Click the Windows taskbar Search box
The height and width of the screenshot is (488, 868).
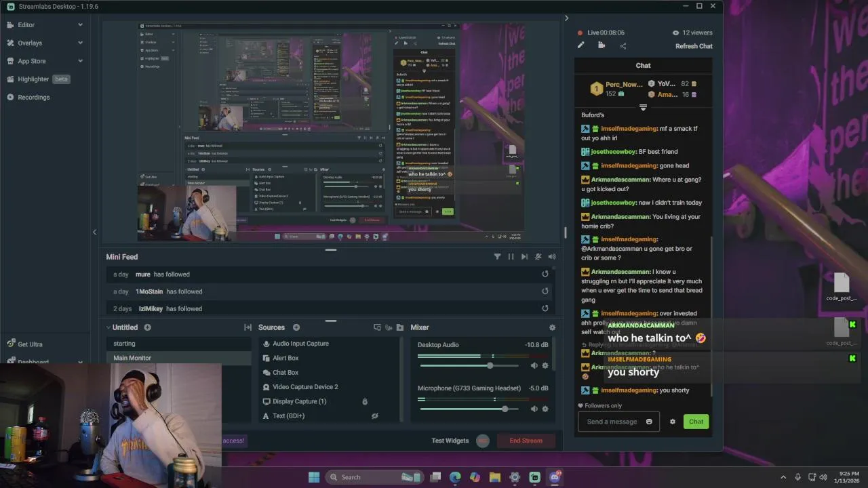[374, 477]
